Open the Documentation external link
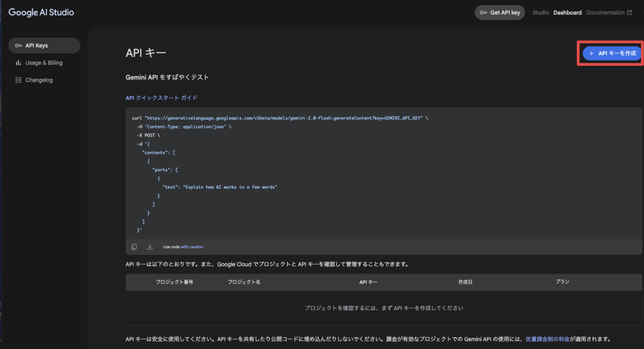 609,12
